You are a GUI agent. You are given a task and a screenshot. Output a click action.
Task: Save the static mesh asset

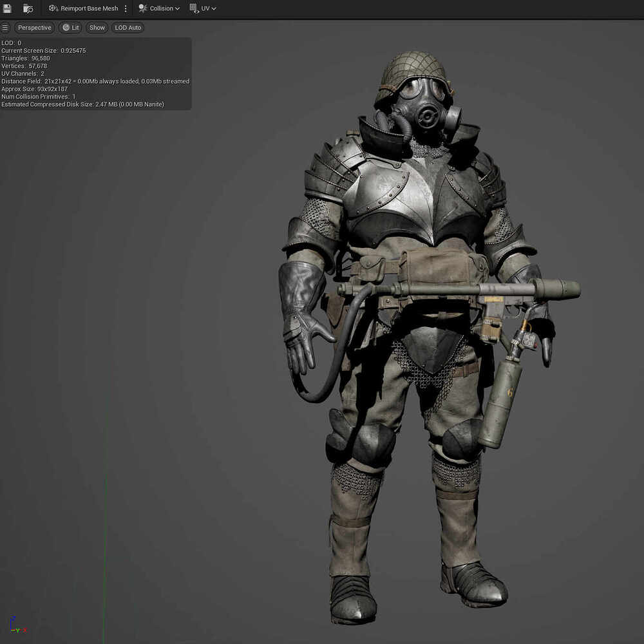pos(7,8)
